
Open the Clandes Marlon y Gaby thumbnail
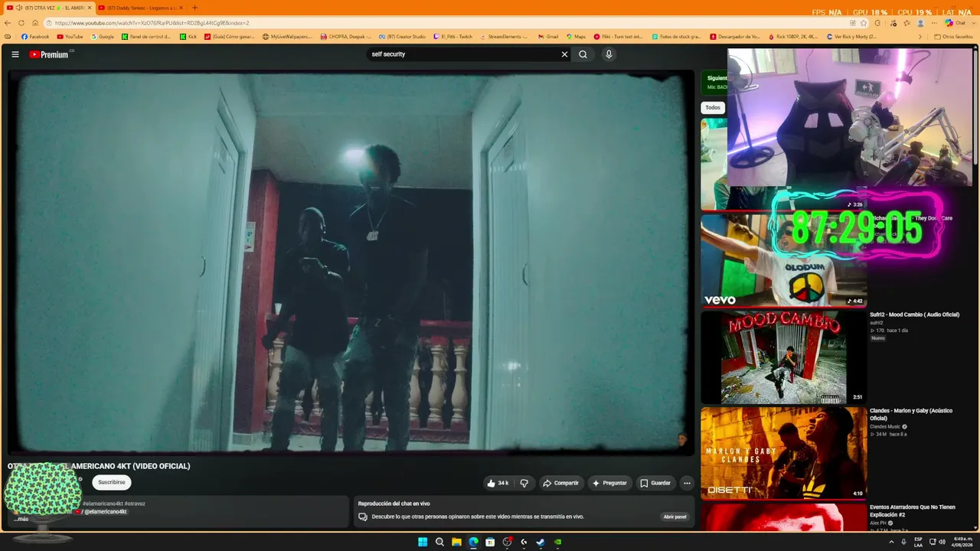(783, 453)
